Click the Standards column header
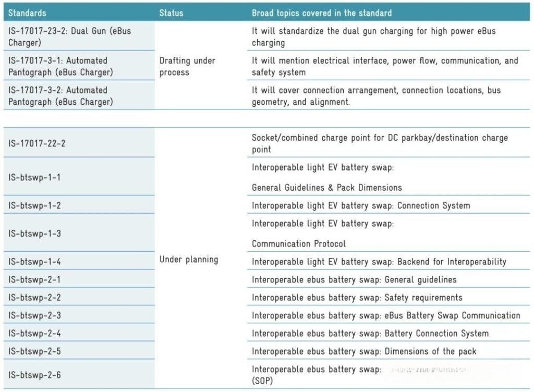Viewport: 534px width, 392px height. (x=27, y=13)
